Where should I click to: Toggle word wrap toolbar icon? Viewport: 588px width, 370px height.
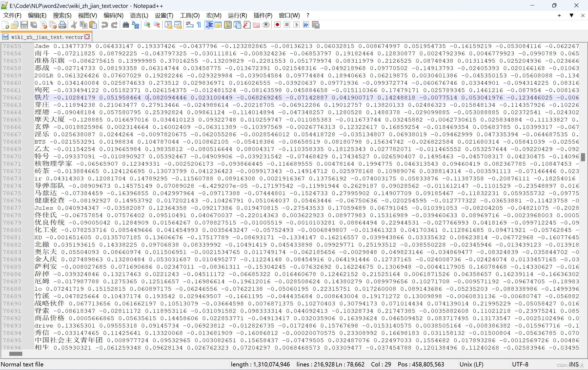pyautogui.click(x=189, y=25)
